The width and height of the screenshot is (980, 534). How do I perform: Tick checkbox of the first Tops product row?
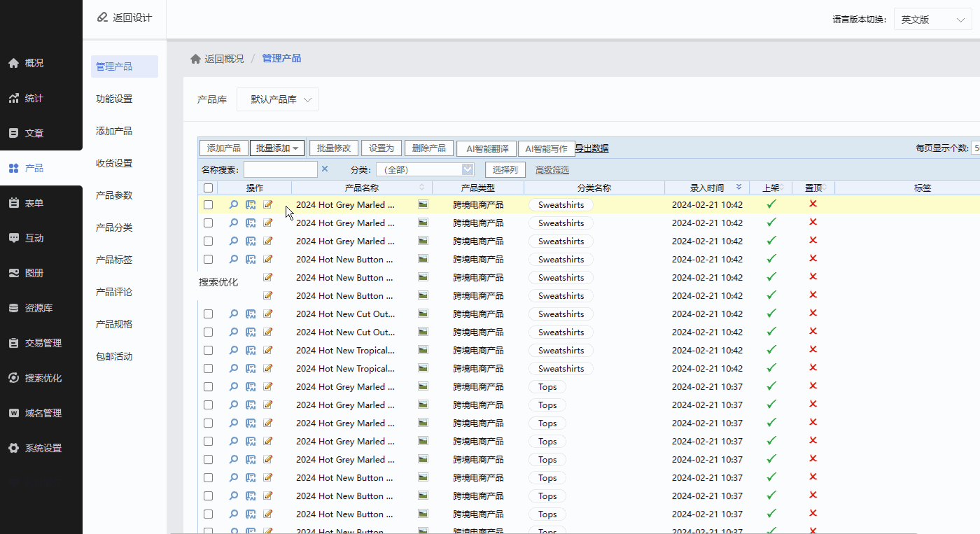(208, 387)
